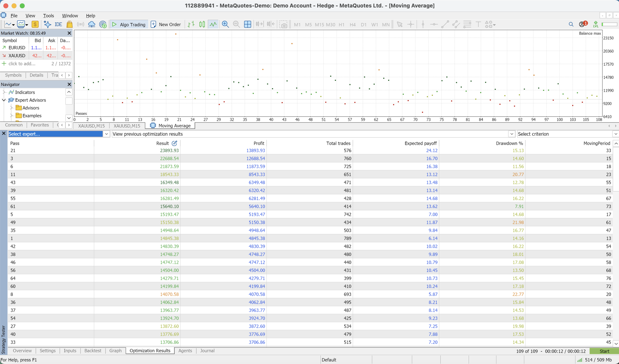
Task: Click the edit icon next to Result
Action: click(174, 143)
